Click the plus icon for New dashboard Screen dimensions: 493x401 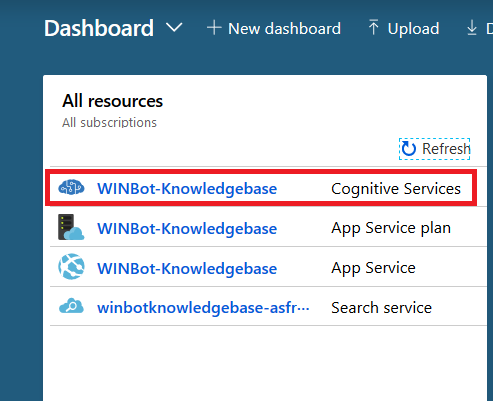[214, 28]
